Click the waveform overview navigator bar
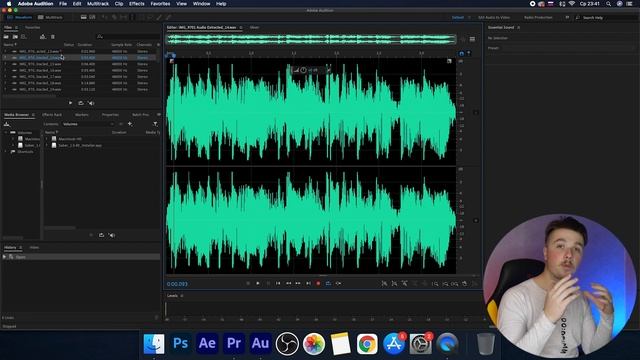This screenshot has width=640, height=360. [x=311, y=39]
